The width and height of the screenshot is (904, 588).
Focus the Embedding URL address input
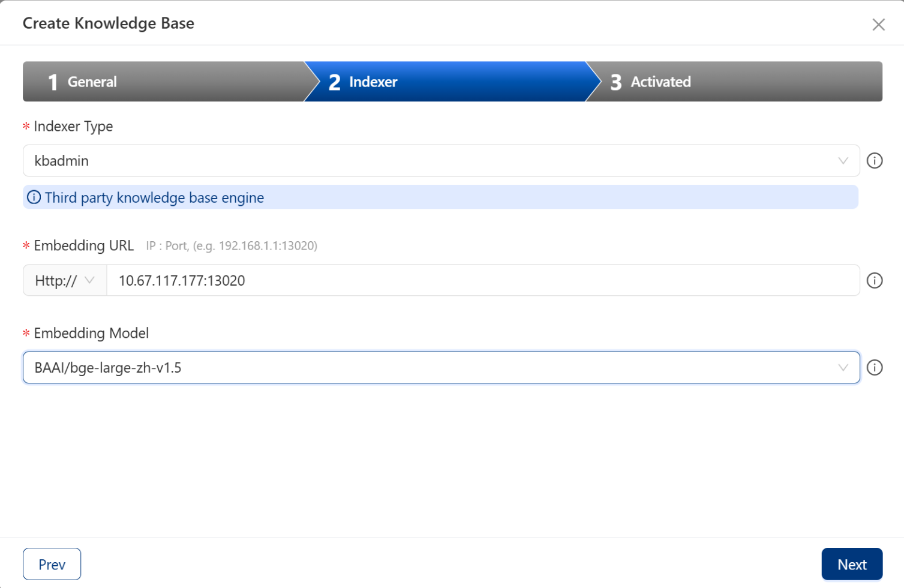click(480, 280)
